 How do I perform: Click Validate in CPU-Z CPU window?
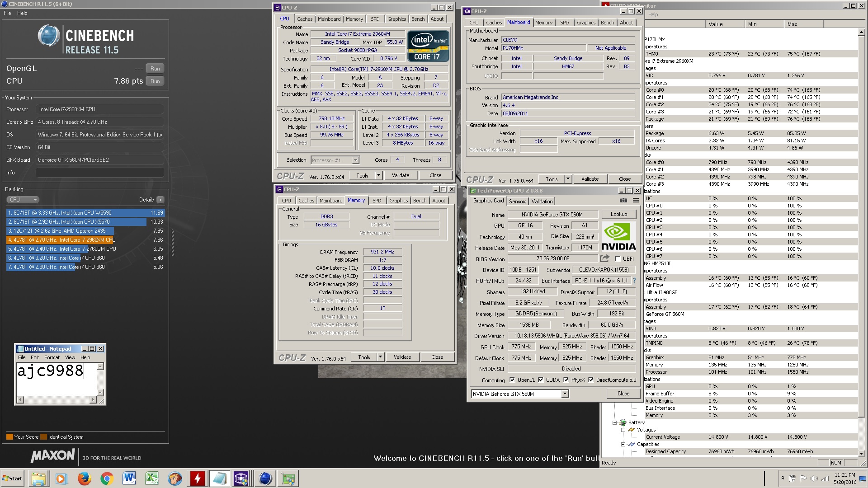pyautogui.click(x=401, y=175)
